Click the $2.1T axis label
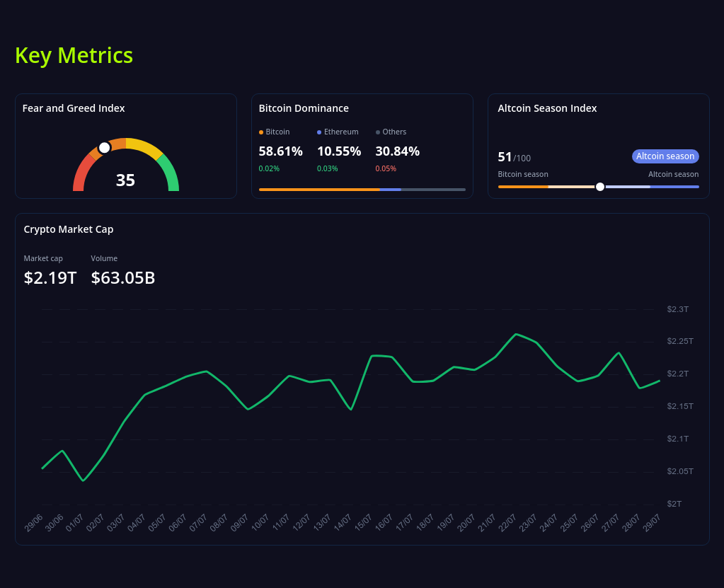Viewport: 724px width, 588px height. coord(677,439)
